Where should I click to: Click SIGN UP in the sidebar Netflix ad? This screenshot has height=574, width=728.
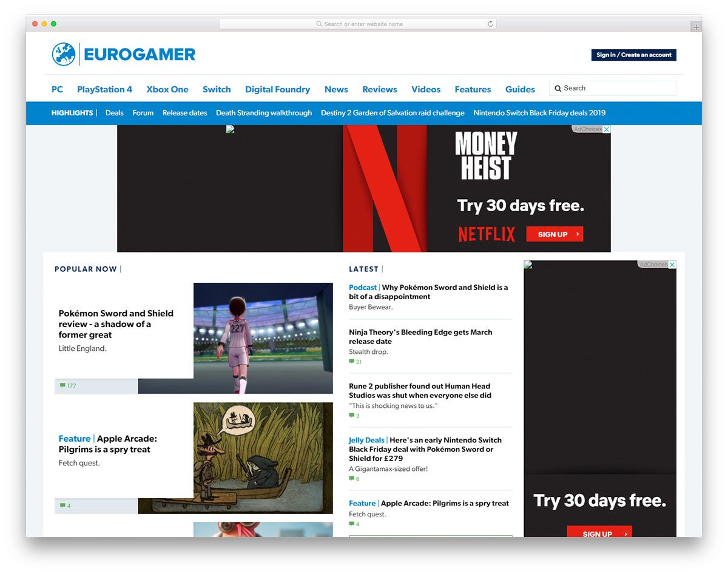[599, 533]
